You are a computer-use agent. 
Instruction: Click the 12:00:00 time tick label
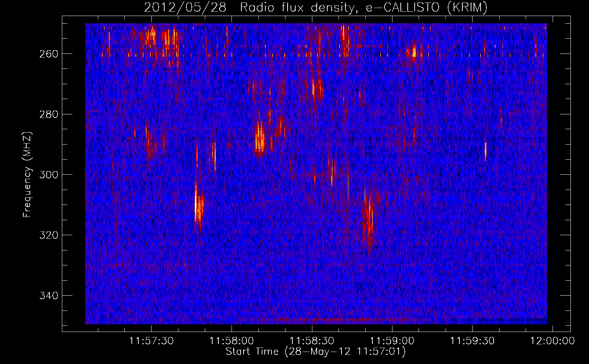coord(553,341)
